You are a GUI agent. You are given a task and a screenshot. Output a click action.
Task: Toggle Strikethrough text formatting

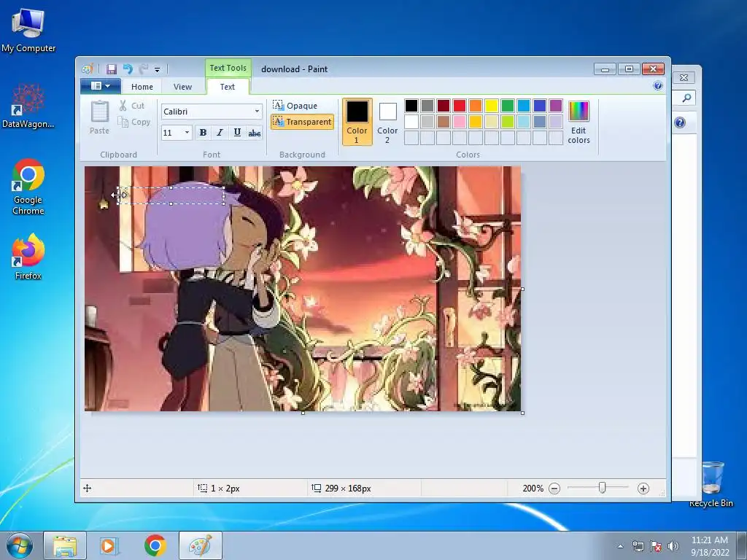255,133
